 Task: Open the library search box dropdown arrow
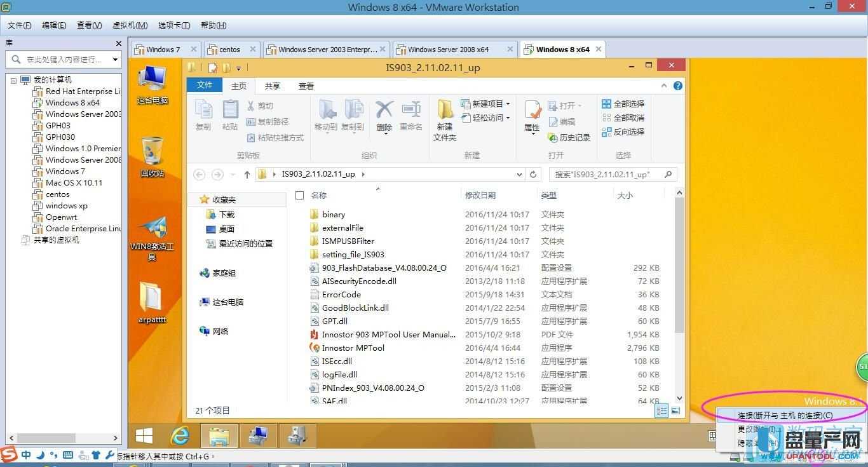point(115,59)
